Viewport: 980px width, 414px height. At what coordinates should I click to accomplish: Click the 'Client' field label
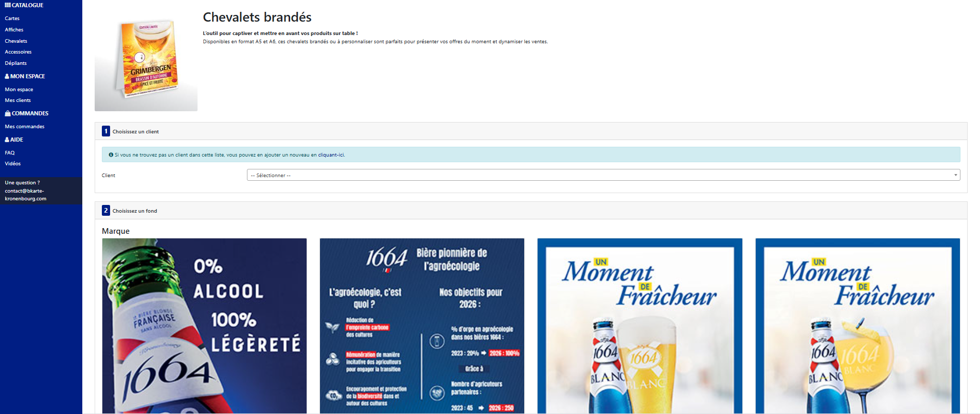point(109,176)
